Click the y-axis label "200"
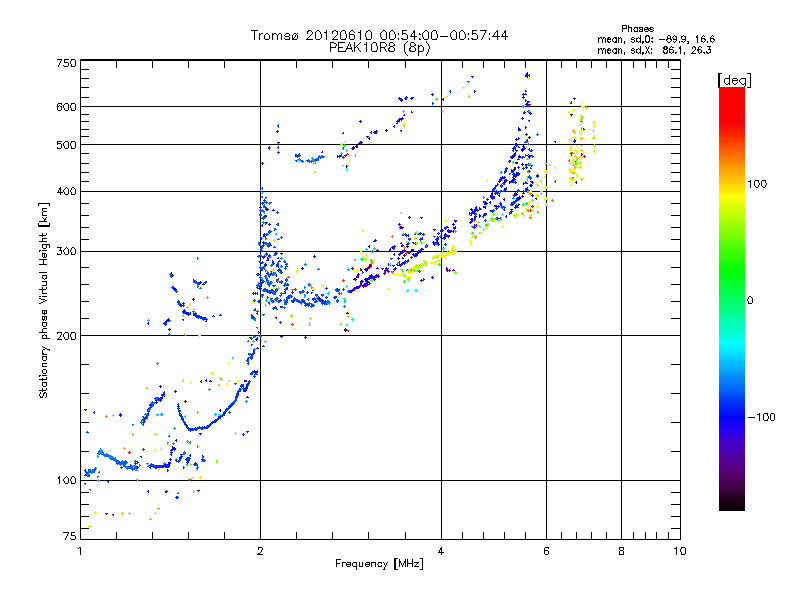 [66, 336]
